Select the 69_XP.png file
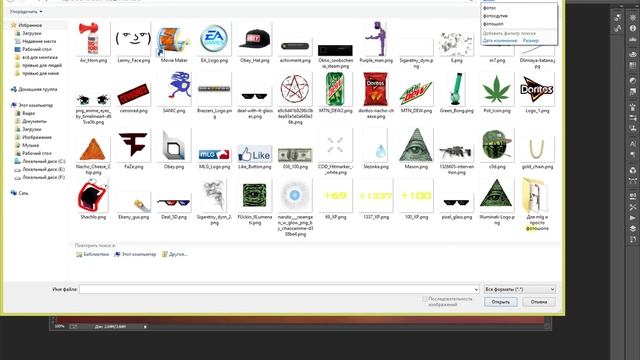 335,196
